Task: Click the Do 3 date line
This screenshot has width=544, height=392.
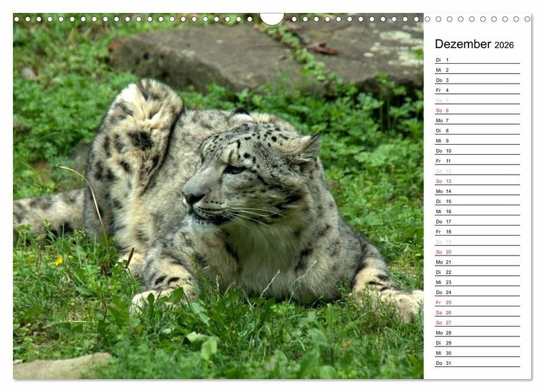Action: [477, 80]
